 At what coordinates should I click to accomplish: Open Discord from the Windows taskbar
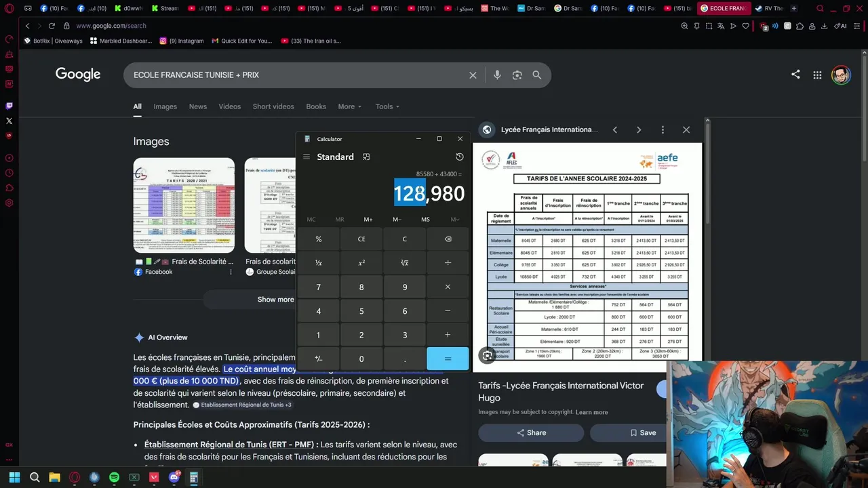[174, 477]
